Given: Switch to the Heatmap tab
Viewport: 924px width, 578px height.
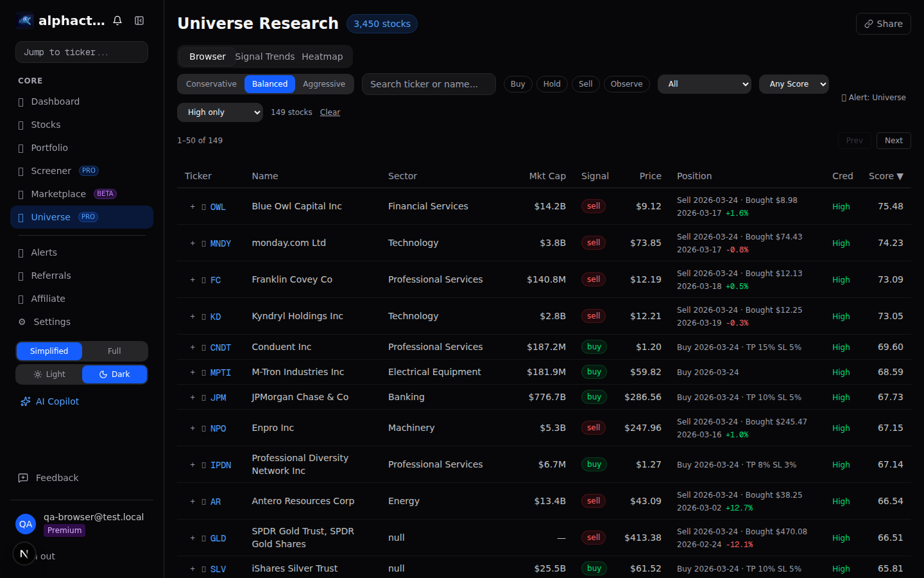Looking at the screenshot, I should pos(322,57).
